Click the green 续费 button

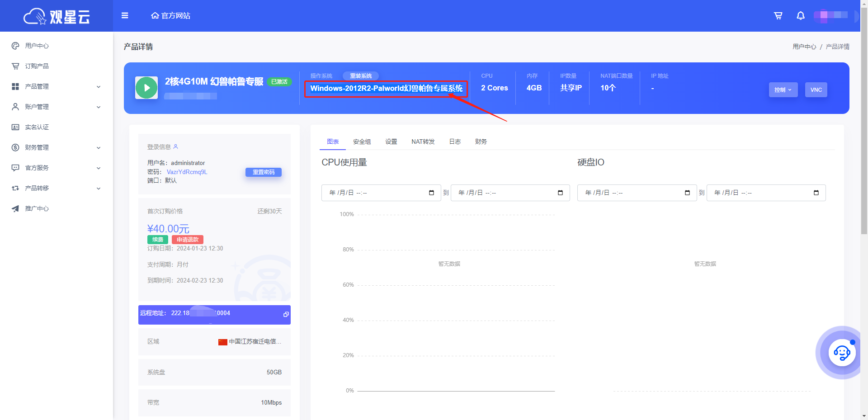[x=158, y=240]
